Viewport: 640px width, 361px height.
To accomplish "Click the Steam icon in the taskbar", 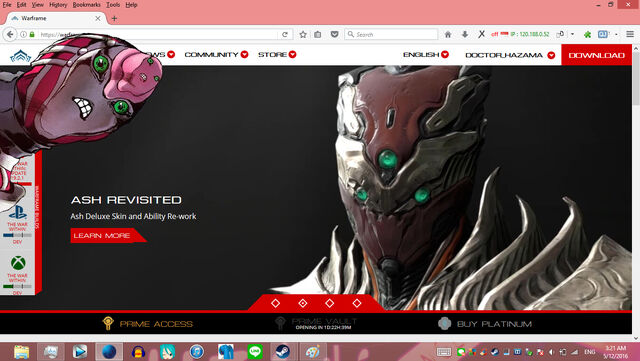I will pos(282,352).
